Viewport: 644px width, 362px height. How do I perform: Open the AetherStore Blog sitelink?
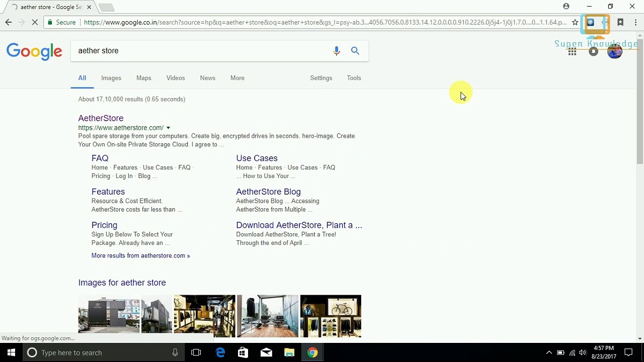point(268,192)
